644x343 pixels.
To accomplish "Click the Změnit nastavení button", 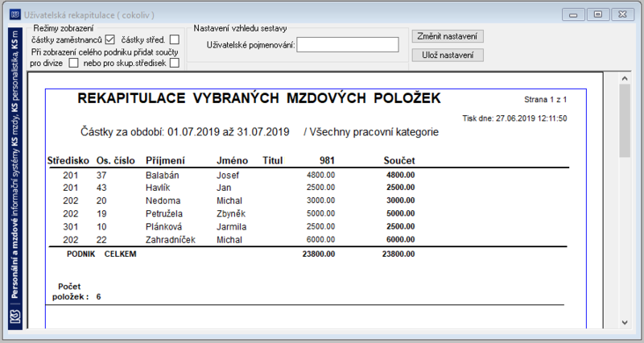I will (448, 36).
